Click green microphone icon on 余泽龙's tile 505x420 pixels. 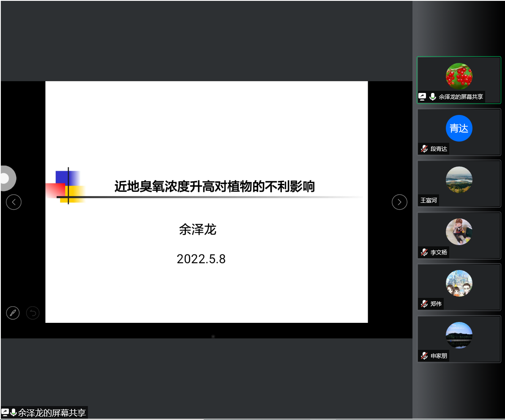click(x=432, y=97)
